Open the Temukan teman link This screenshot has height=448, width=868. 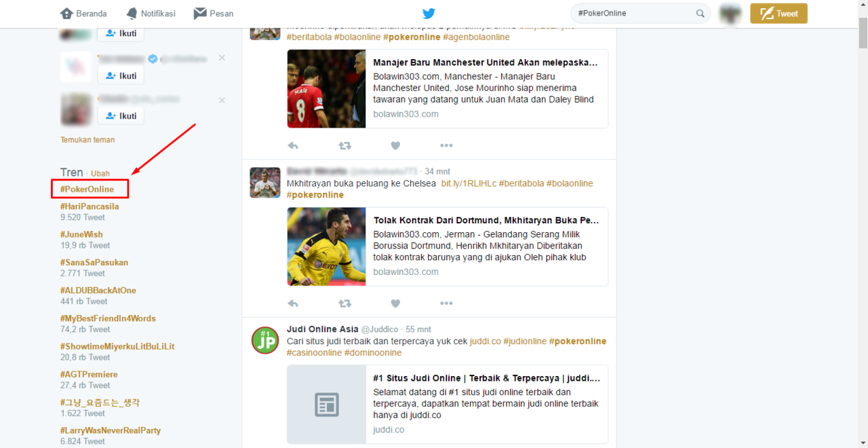(x=87, y=140)
